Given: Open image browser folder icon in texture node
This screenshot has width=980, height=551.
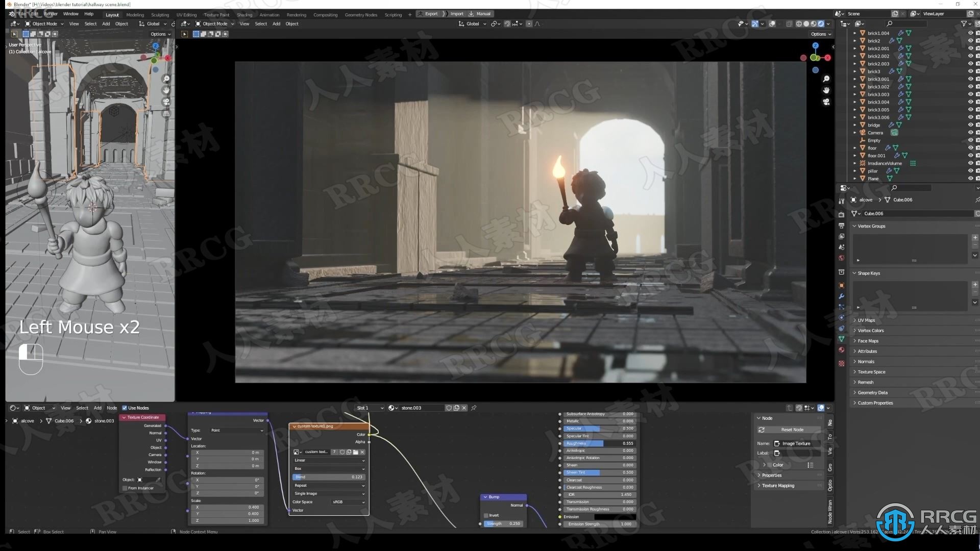Looking at the screenshot, I should coord(356,452).
